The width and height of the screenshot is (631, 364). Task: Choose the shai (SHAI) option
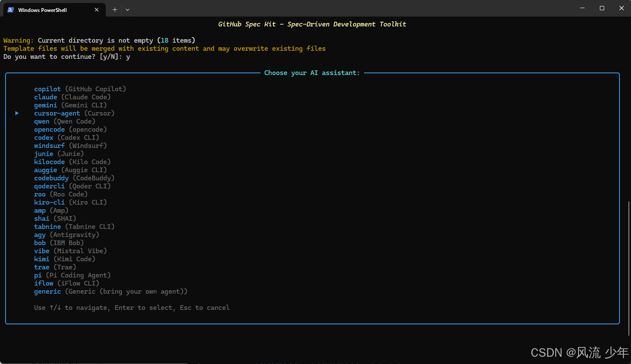55,219
